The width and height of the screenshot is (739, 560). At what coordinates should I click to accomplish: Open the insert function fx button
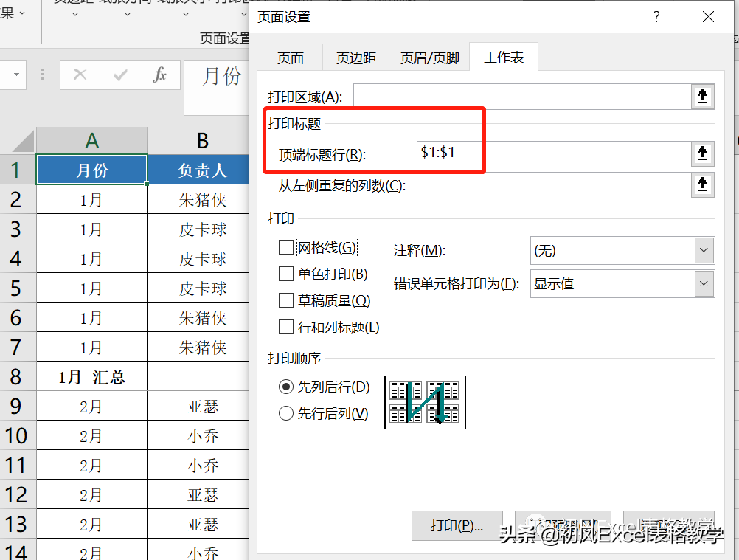pyautogui.click(x=159, y=75)
